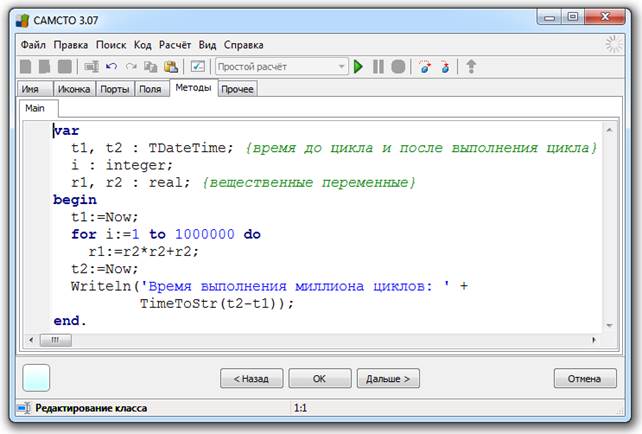The width and height of the screenshot is (642, 434).
Task: Paste from clipboard using paste icon
Action: pos(171,66)
